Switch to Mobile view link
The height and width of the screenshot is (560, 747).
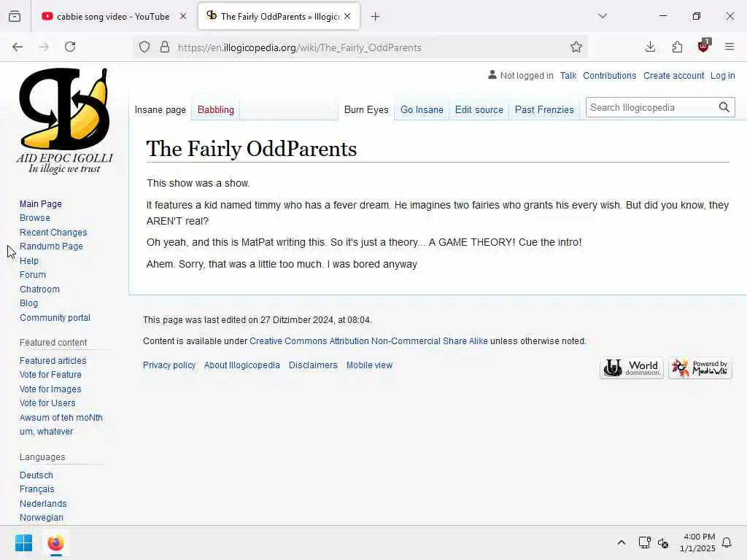pos(369,365)
